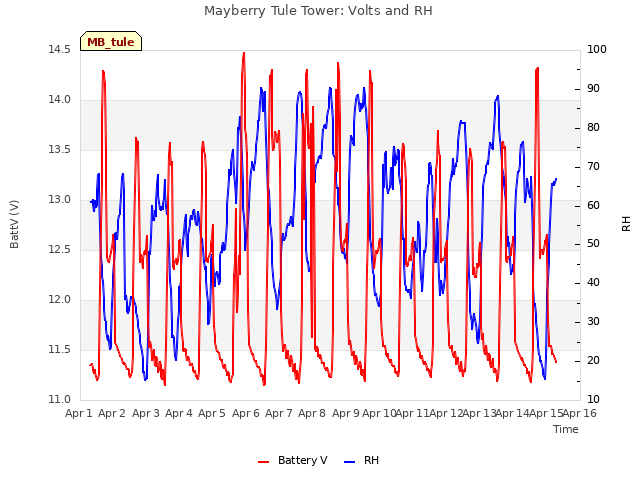Click the 14.0 voltage tick label

(x=60, y=100)
